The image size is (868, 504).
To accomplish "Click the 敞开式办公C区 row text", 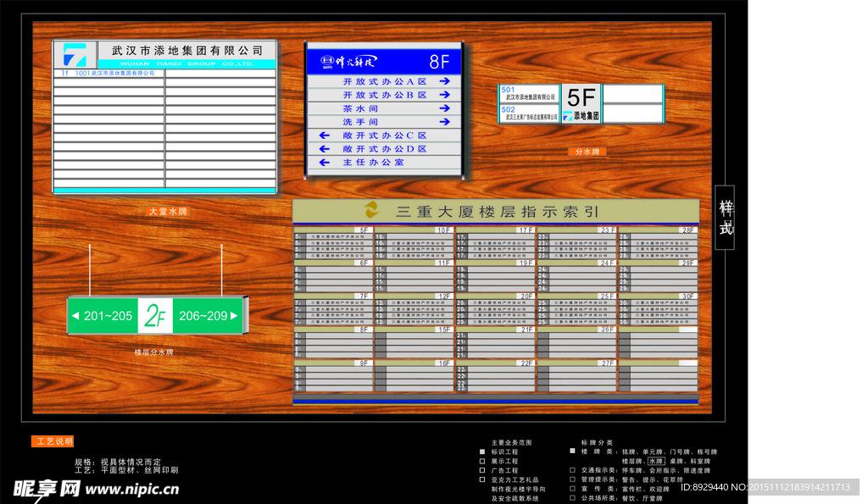I will tap(385, 136).
